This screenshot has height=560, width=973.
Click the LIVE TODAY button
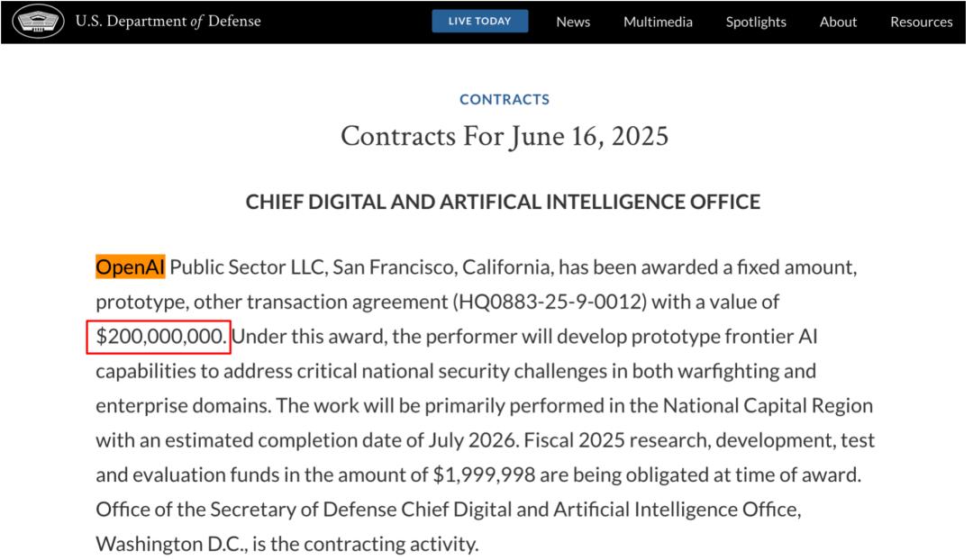[x=480, y=20]
